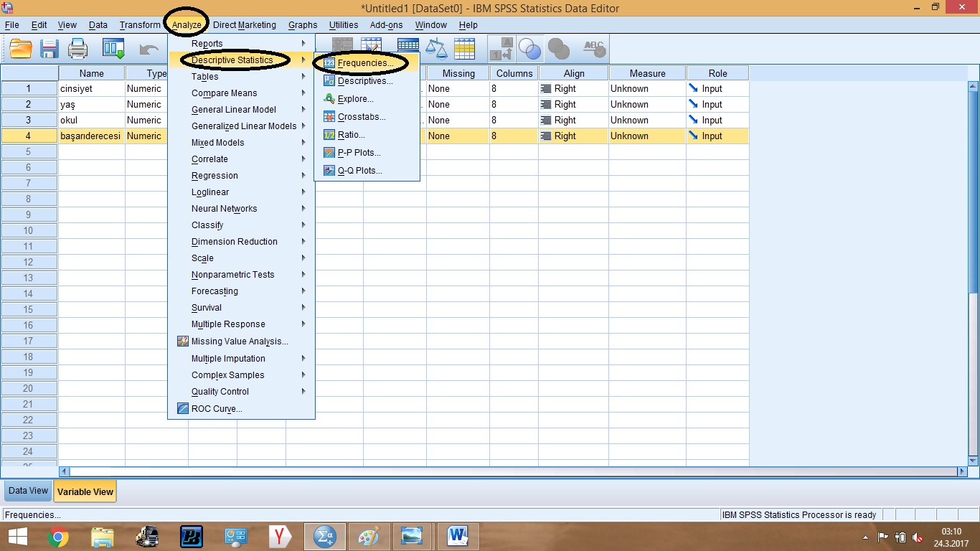Open the Windows Start button
Viewport: 980px width, 551px height.
click(17, 536)
